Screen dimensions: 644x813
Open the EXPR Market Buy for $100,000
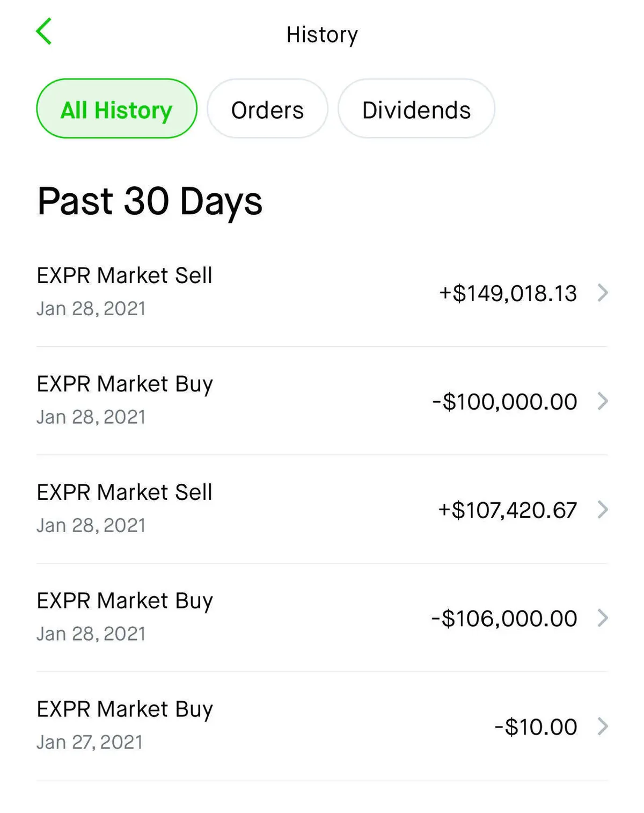click(x=125, y=384)
